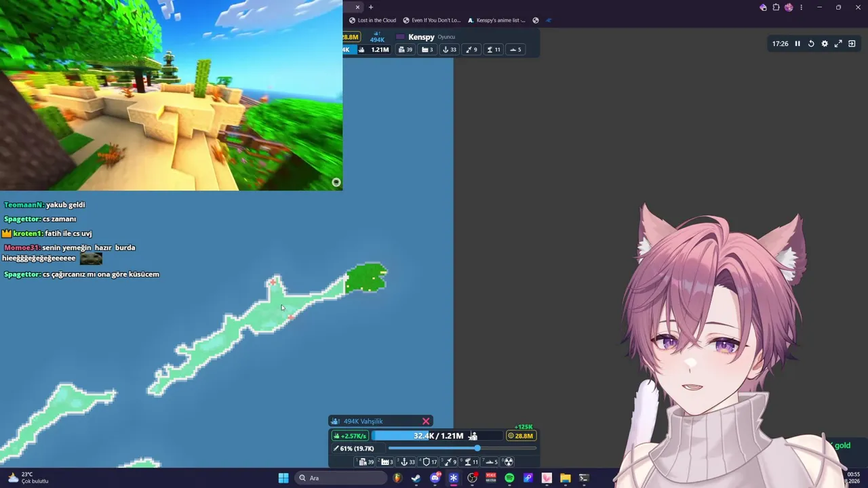Exit the game using the exit icon
Screen dimensions: 868x488
(x=852, y=43)
